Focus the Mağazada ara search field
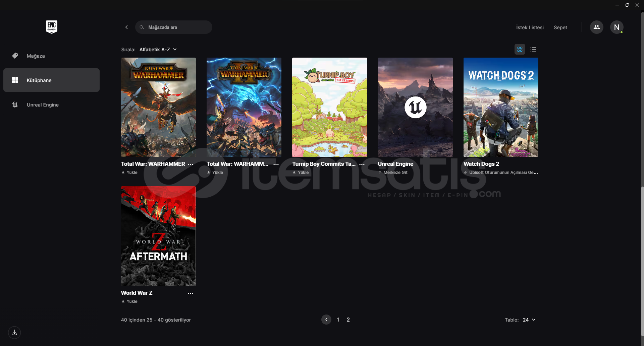Screen dimensions: 644x346 coord(174,27)
